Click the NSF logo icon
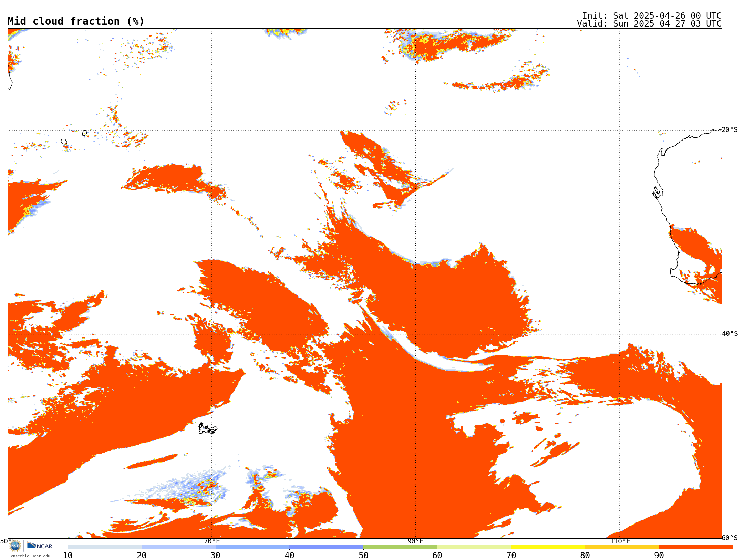The image size is (744, 560). click(x=15, y=546)
